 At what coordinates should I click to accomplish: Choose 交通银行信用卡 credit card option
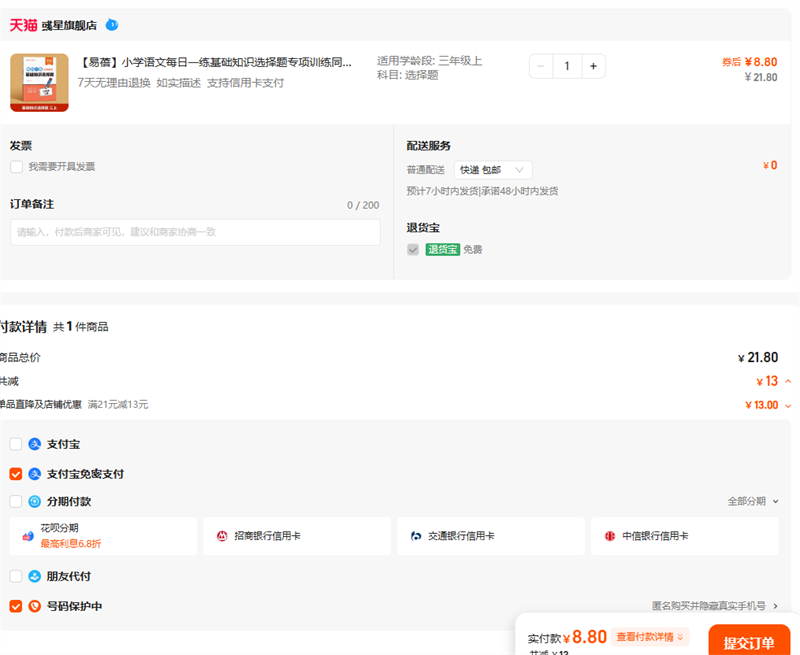coord(490,536)
